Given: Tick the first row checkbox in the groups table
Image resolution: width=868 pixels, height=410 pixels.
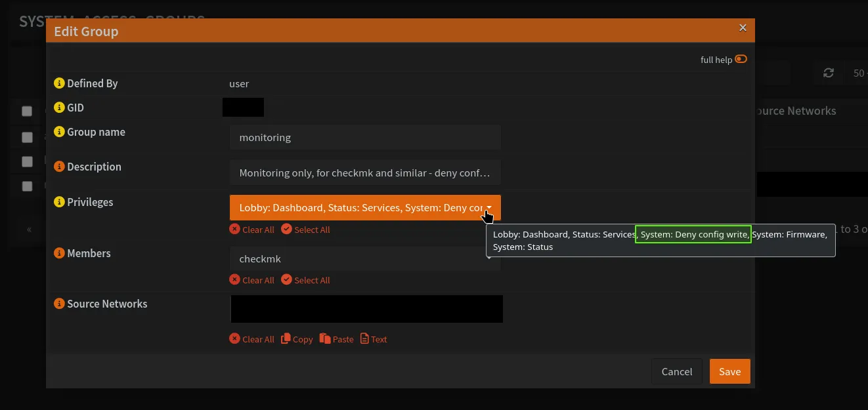Looking at the screenshot, I should tap(27, 137).
